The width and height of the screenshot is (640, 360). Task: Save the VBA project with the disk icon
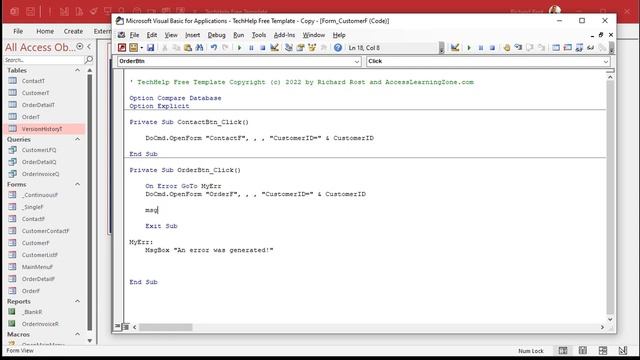click(151, 48)
